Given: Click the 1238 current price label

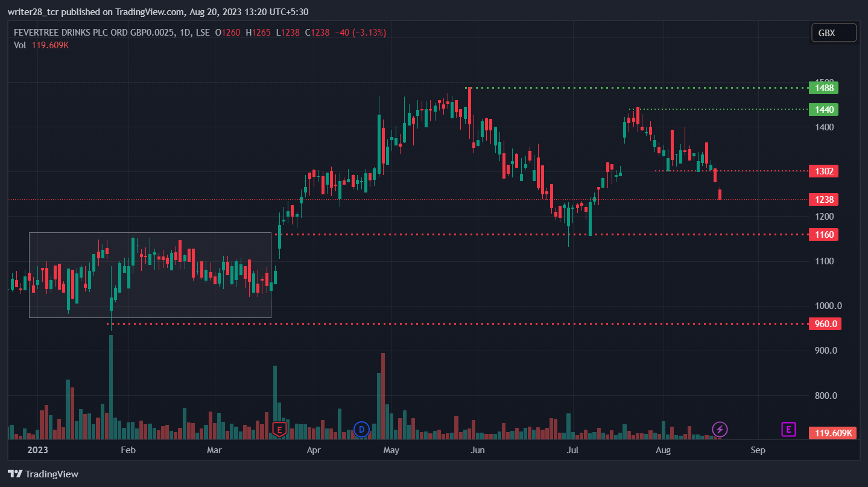Looking at the screenshot, I should [x=824, y=199].
